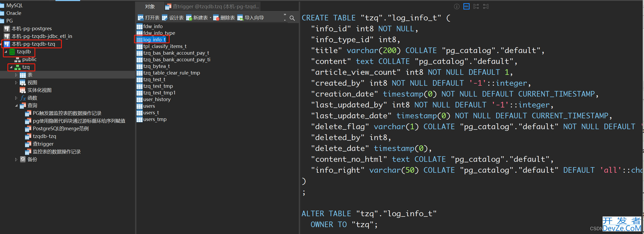Click the search magnifier in objects toolbar

292,18
